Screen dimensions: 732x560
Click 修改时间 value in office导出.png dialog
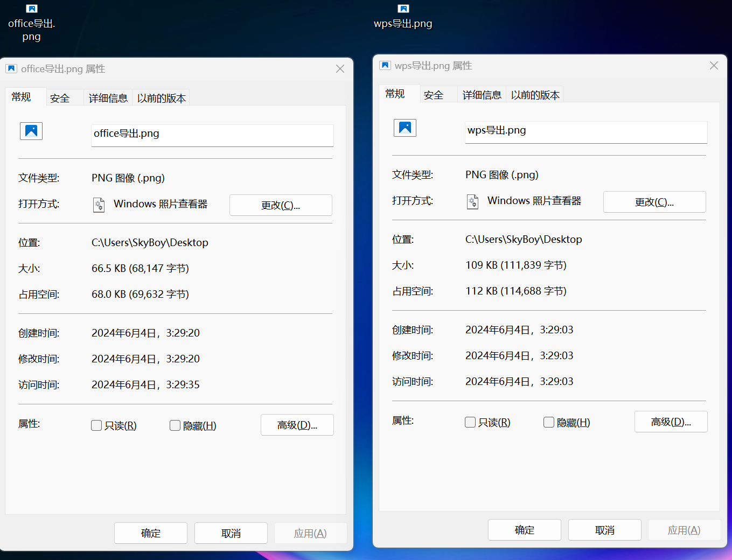click(x=145, y=359)
